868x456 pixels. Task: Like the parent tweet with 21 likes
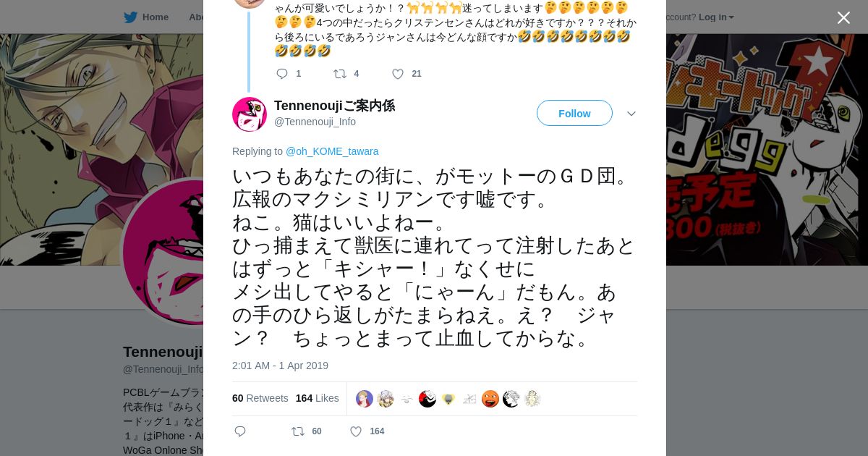(x=398, y=74)
